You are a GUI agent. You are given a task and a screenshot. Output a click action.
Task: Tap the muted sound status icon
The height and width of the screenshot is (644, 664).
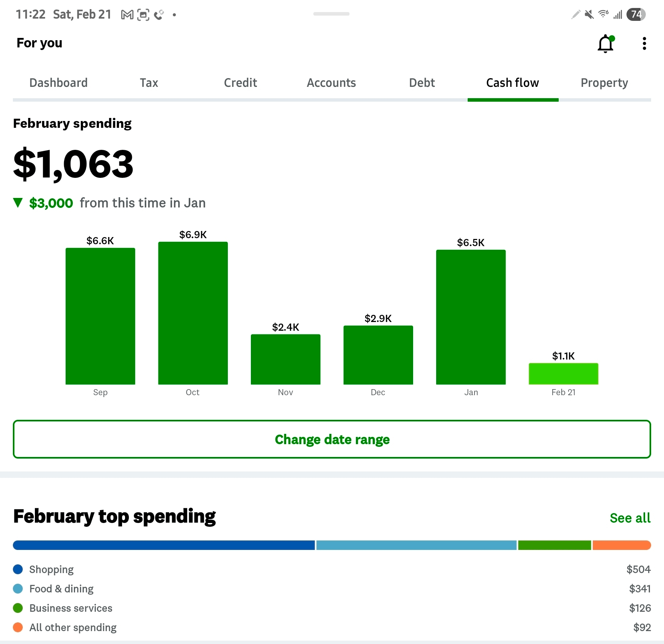pos(589,14)
